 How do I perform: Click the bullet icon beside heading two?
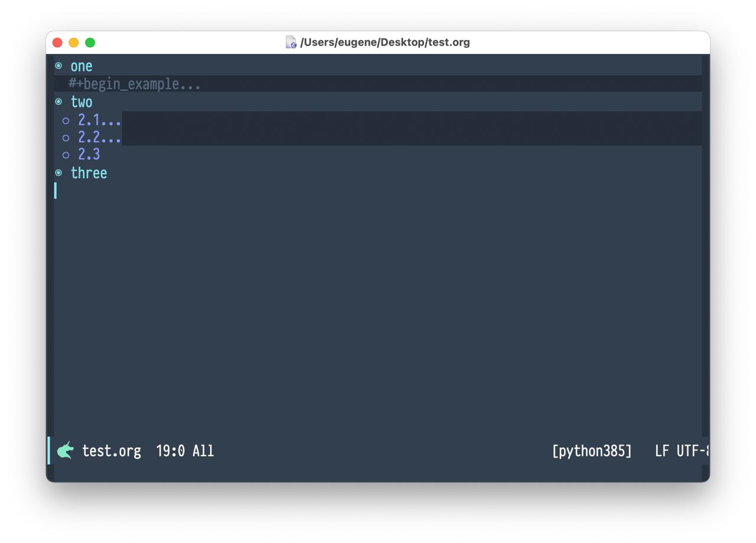click(x=58, y=102)
